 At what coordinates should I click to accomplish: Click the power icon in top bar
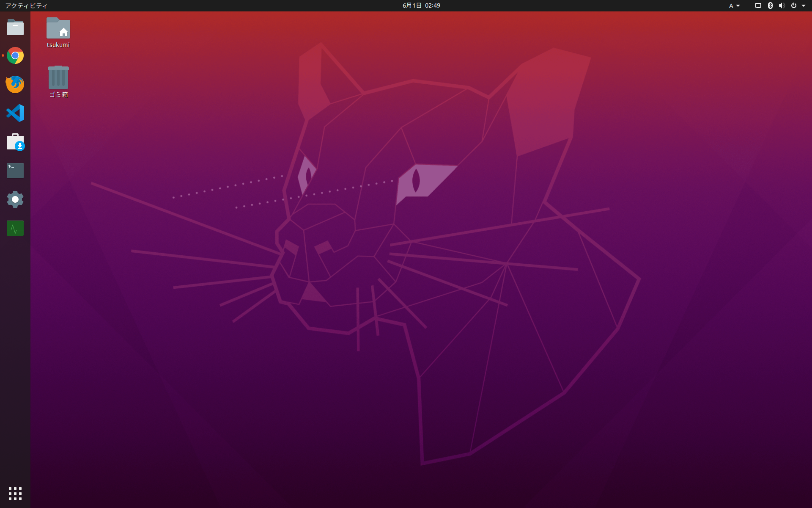794,6
